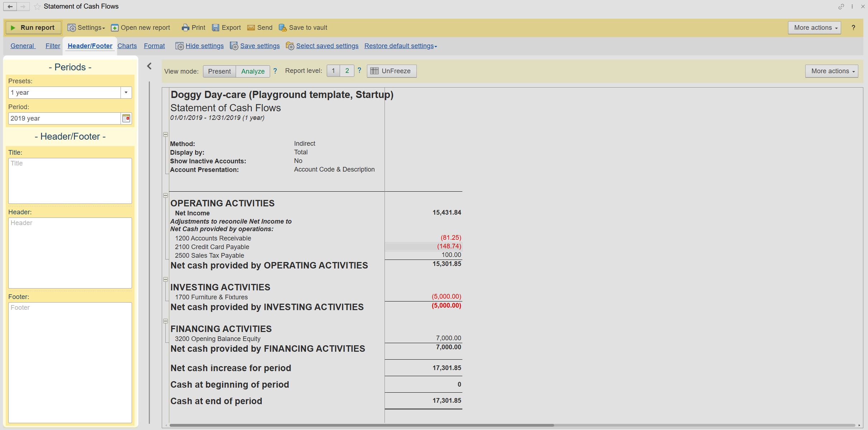Screen dimensions: 868x430
Task: Select the Analyze view mode
Action: [253, 71]
